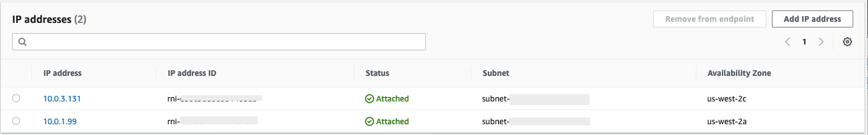Sort by the Availability Zone column
The height and width of the screenshot is (135, 868).
pyautogui.click(x=739, y=73)
